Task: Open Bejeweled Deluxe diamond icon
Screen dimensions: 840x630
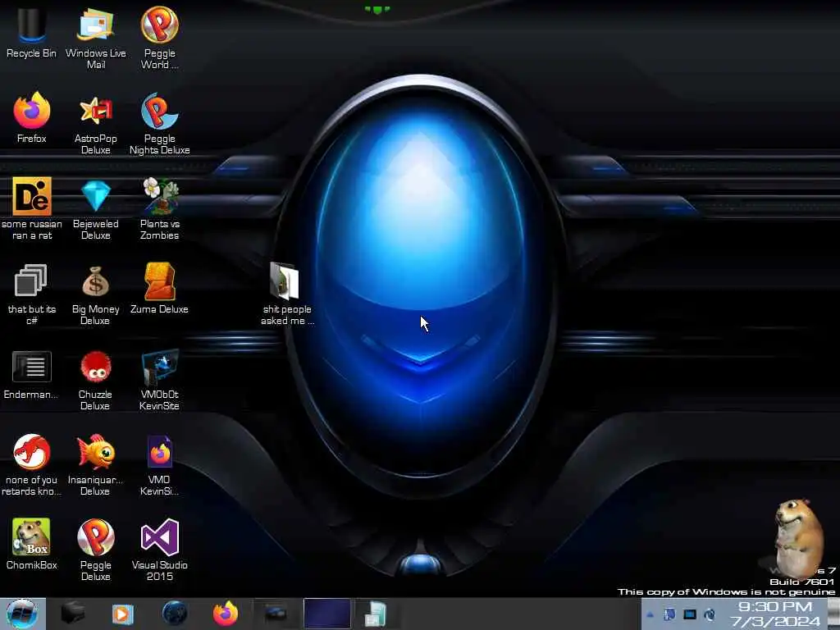Action: coord(95,209)
